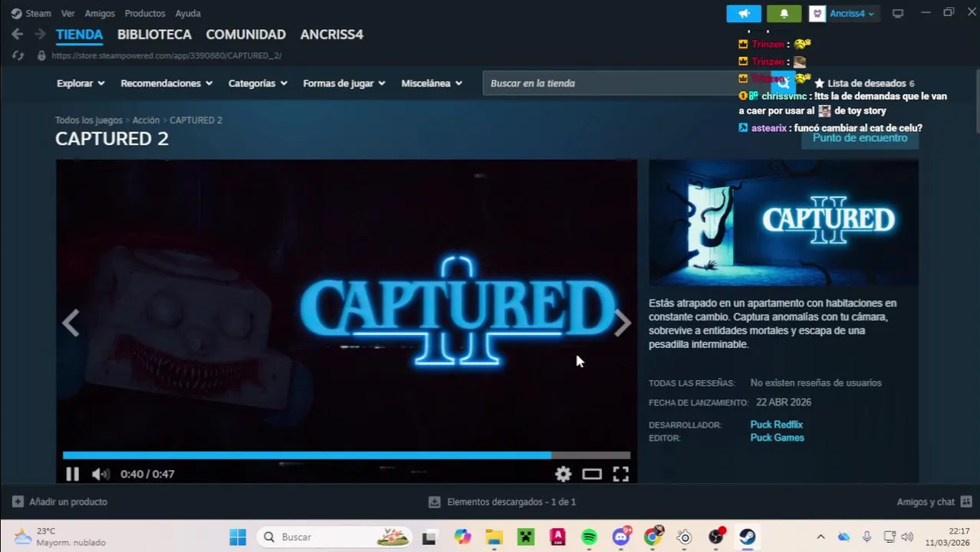Pause the Captured 2 trailer

click(x=72, y=474)
